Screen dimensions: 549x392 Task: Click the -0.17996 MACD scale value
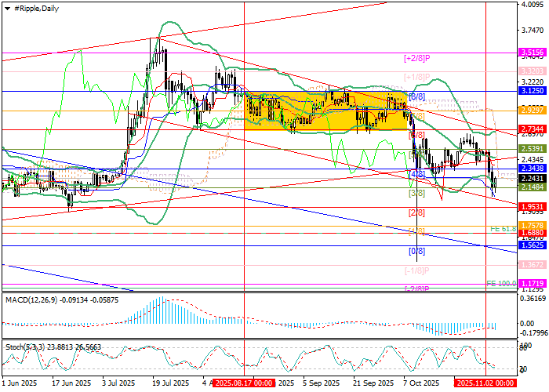click(533, 333)
